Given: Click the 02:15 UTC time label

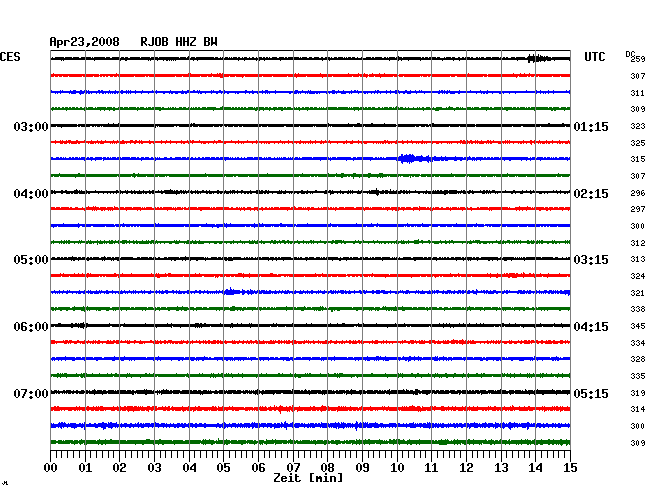Looking at the screenshot, I should point(591,194).
